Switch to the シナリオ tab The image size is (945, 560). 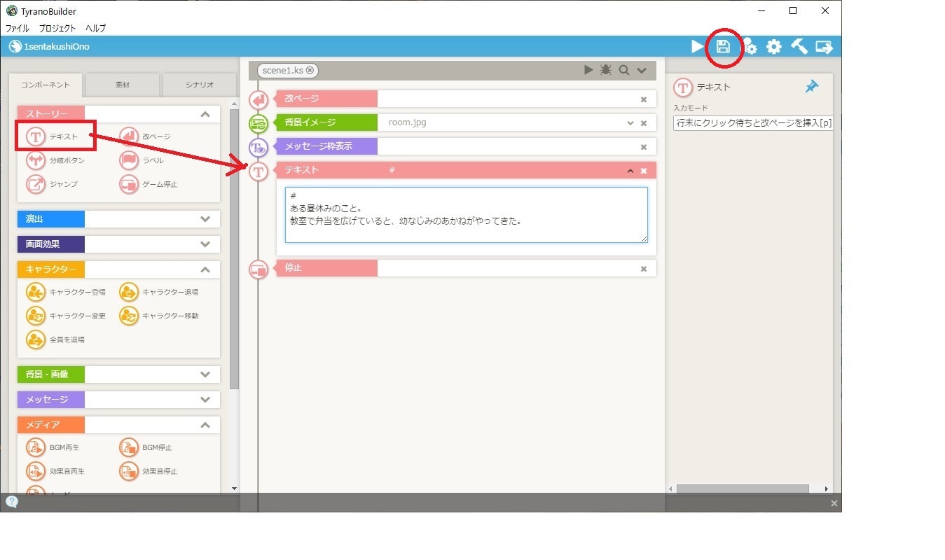point(200,85)
